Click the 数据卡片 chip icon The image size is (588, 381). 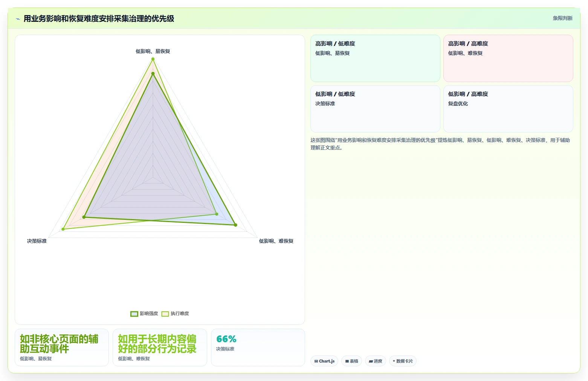(394, 361)
